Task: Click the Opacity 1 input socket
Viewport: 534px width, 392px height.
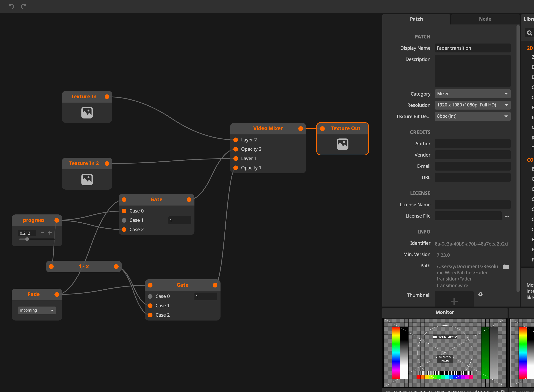Action: click(236, 168)
